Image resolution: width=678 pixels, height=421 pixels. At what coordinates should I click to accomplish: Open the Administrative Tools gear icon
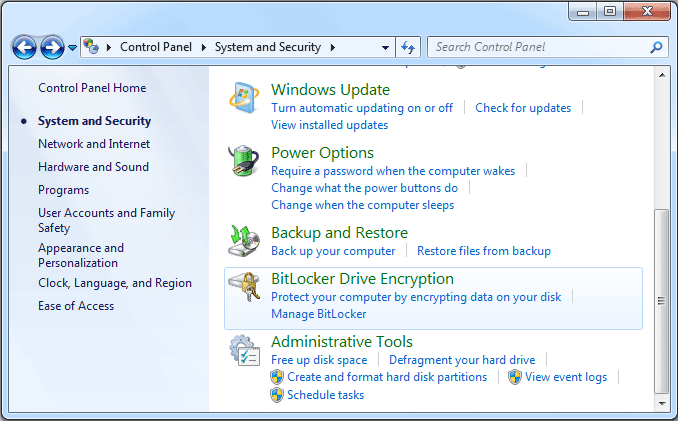245,350
